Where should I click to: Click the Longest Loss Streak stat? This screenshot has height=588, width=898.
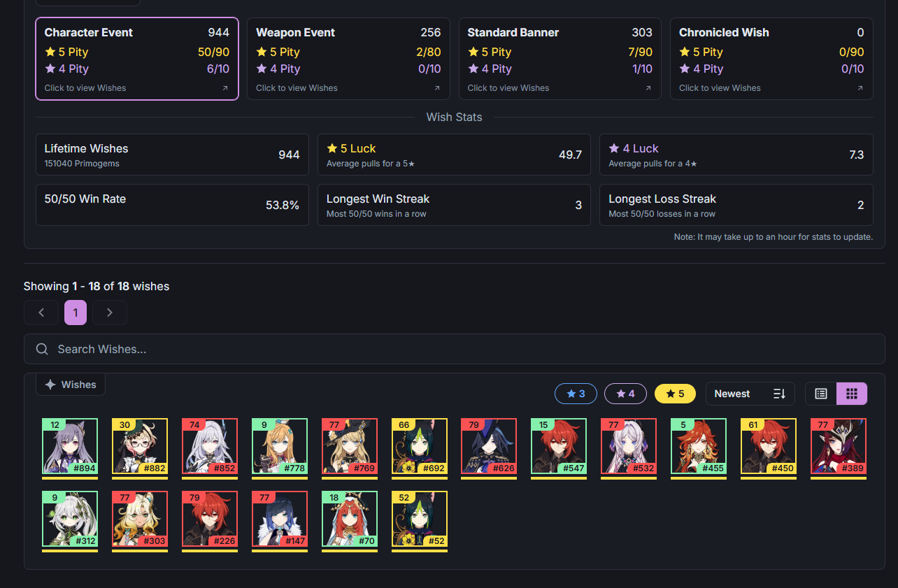click(736, 205)
